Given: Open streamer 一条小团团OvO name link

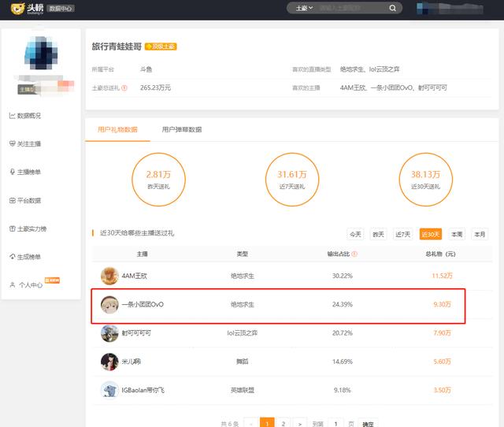Looking at the screenshot, I should 143,305.
